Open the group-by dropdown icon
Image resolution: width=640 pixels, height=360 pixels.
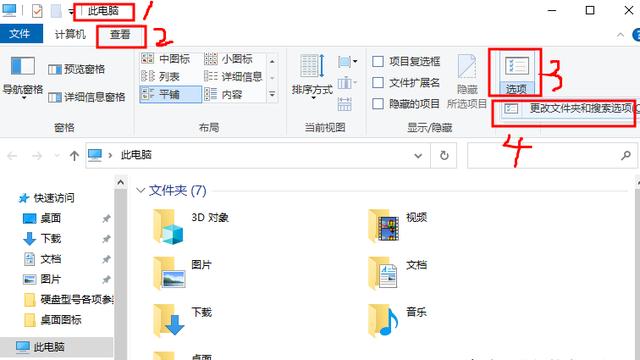click(347, 62)
